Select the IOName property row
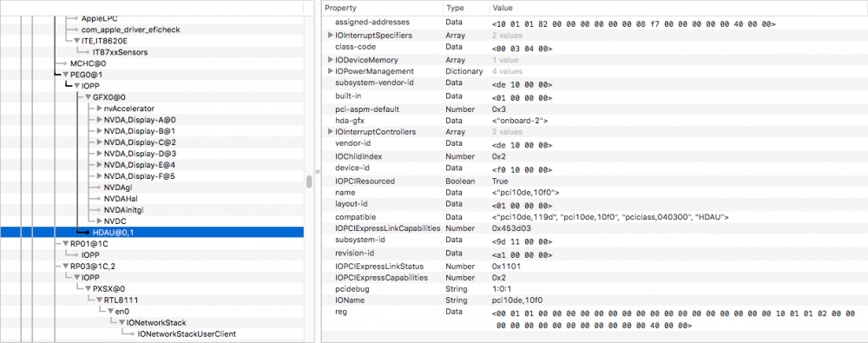This screenshot has height=343, width=868. point(595,300)
